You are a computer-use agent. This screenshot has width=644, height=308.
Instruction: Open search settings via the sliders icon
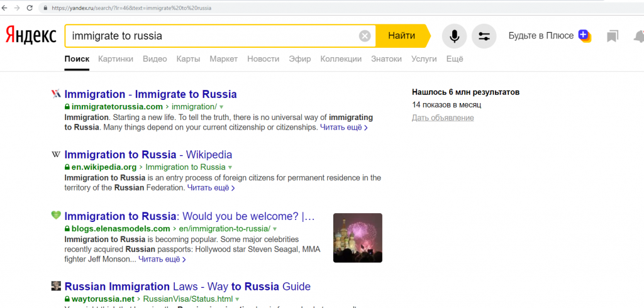point(484,36)
